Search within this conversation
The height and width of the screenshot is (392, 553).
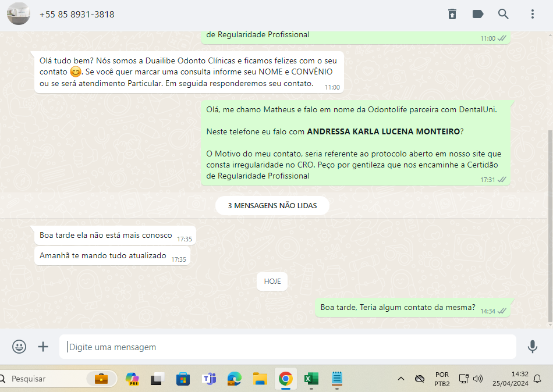pos(504,14)
